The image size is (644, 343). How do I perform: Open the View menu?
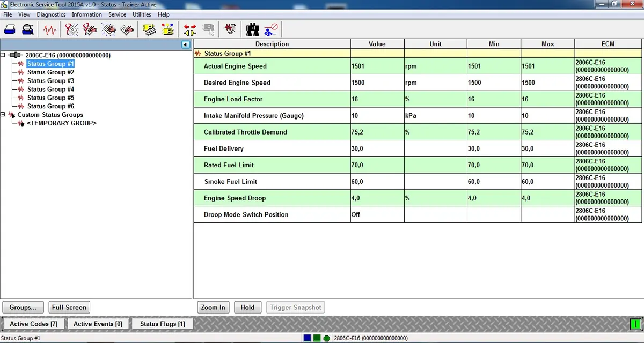click(x=24, y=14)
